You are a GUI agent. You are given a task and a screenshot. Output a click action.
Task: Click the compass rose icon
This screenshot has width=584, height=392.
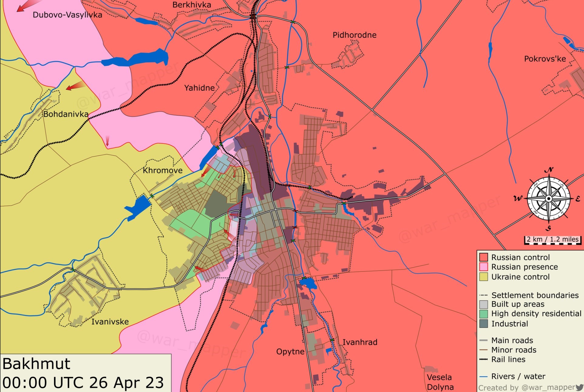pos(548,199)
